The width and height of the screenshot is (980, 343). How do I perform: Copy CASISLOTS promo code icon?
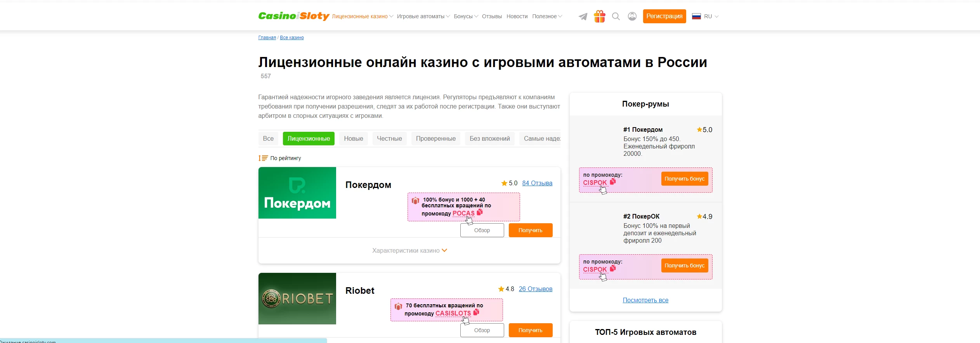(x=476, y=312)
